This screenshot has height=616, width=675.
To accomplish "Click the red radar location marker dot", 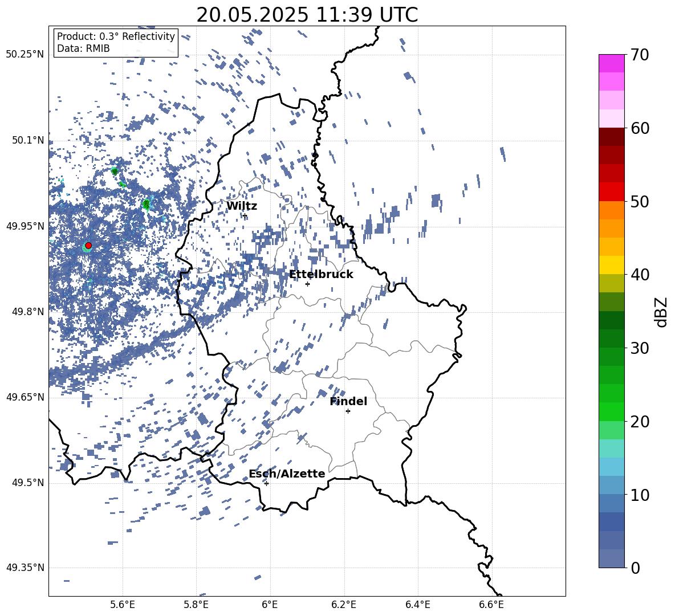I will [x=88, y=246].
